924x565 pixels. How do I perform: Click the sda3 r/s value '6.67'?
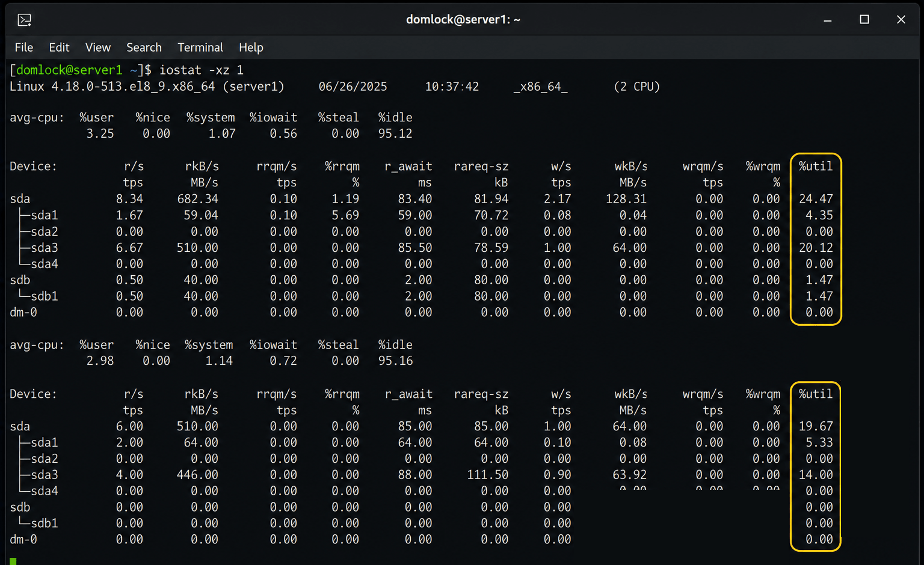(129, 248)
